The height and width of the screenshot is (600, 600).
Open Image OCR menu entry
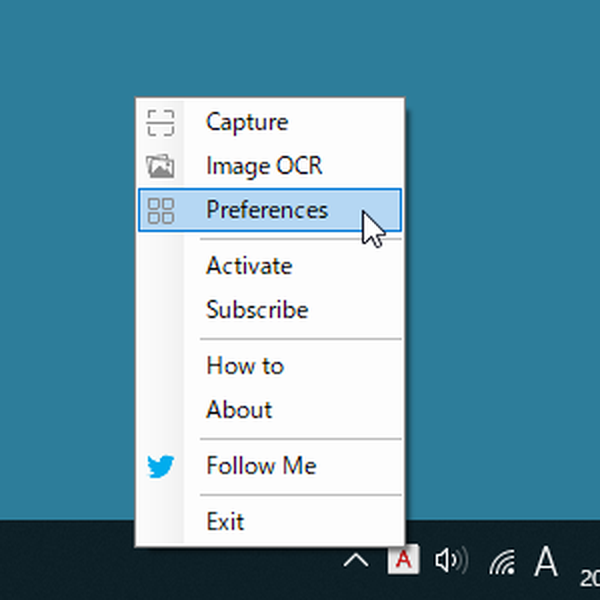coord(270,166)
